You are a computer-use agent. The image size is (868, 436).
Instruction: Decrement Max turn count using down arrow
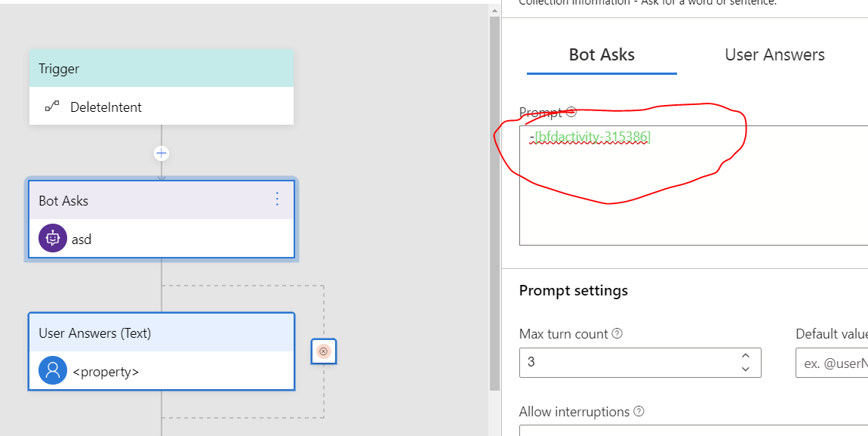(x=745, y=368)
